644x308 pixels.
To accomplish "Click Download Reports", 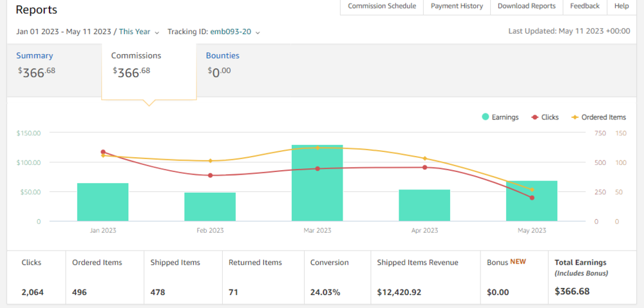I will point(526,6).
